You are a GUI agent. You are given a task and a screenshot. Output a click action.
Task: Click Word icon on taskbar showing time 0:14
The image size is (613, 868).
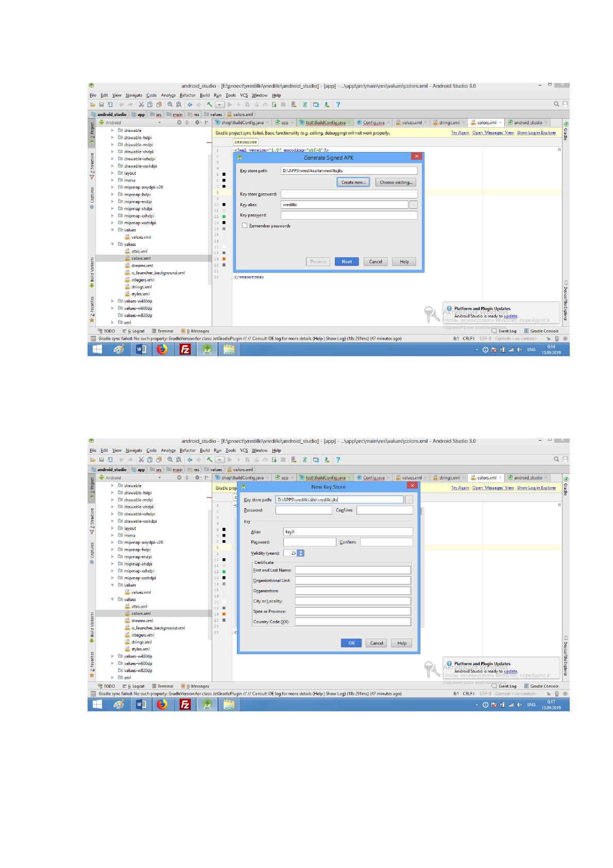pos(141,349)
